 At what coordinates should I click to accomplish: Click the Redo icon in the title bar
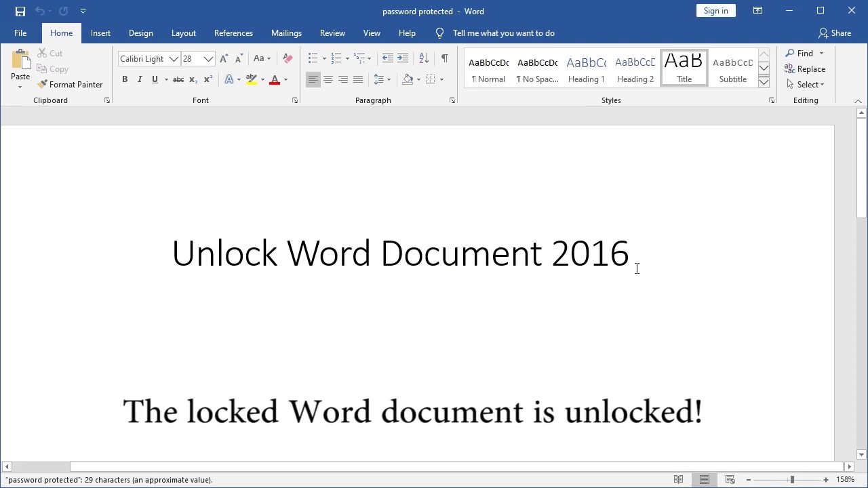pyautogui.click(x=64, y=11)
